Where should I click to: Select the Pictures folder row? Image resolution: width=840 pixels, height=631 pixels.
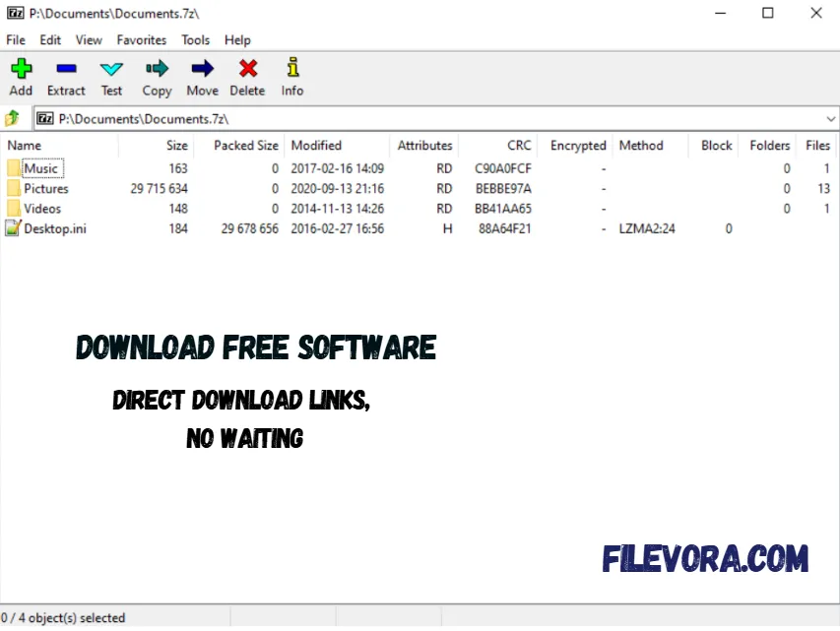pyautogui.click(x=45, y=188)
